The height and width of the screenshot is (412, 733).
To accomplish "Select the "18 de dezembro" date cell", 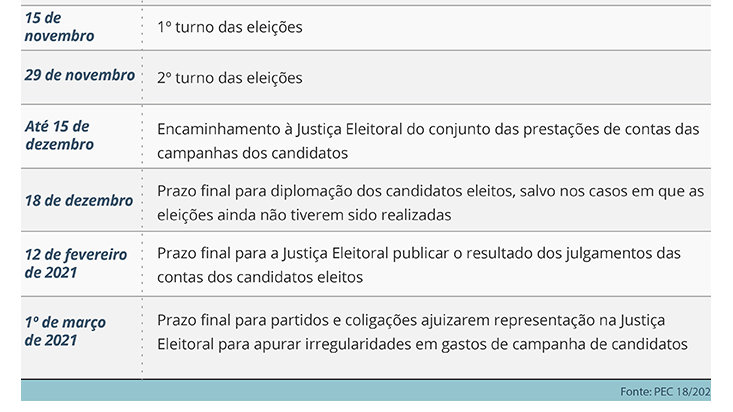I will tap(79, 200).
